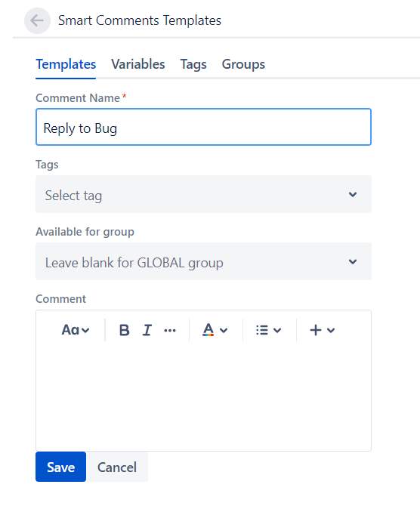Switch to the Variables tab
This screenshot has height=509, width=420.
point(138,64)
